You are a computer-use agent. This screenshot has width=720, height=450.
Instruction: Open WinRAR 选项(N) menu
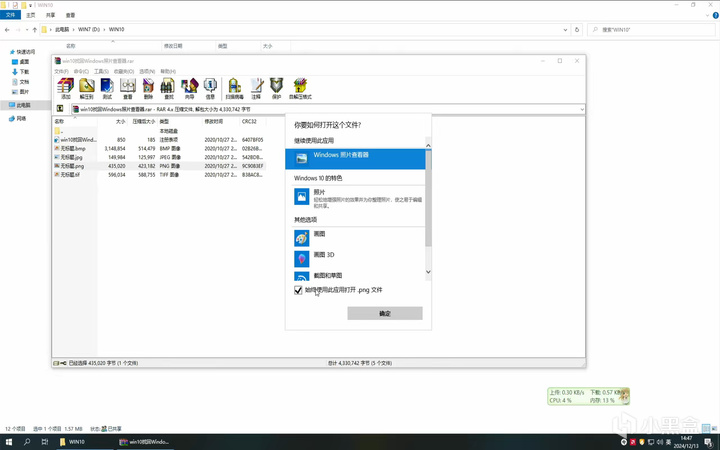(147, 71)
